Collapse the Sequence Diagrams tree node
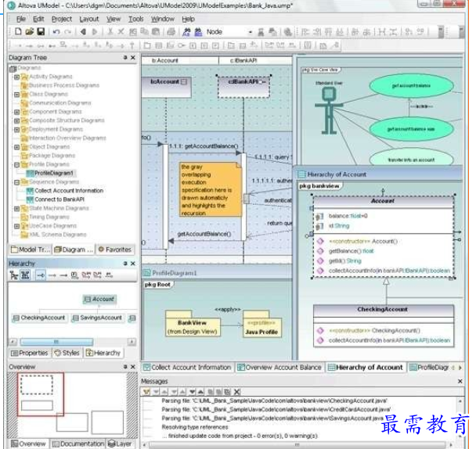The image size is (476, 449). coord(16,182)
